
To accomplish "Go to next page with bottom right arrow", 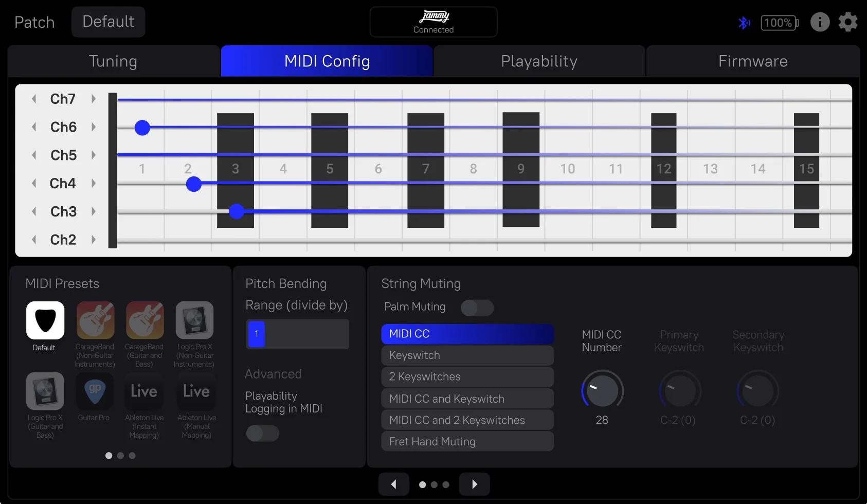I will [474, 484].
